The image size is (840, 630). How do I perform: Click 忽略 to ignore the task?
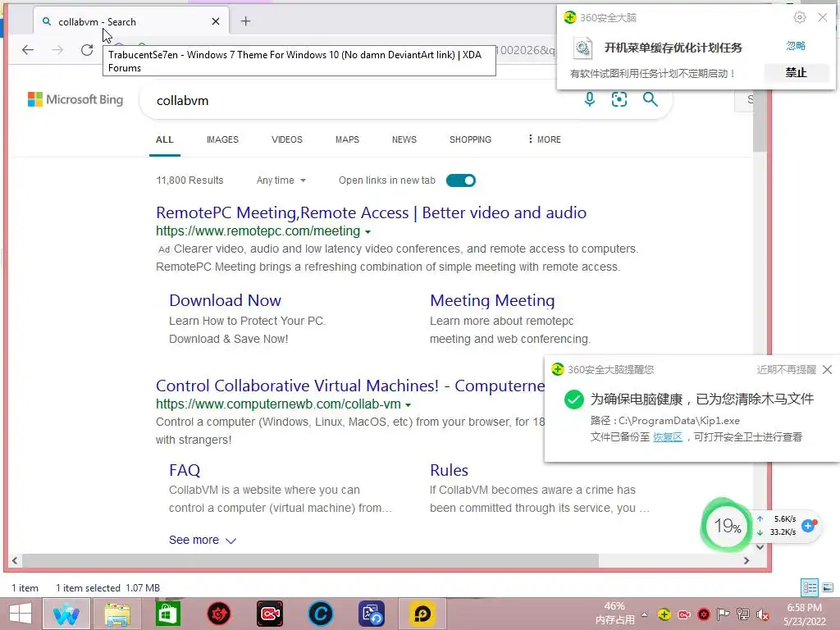796,46
